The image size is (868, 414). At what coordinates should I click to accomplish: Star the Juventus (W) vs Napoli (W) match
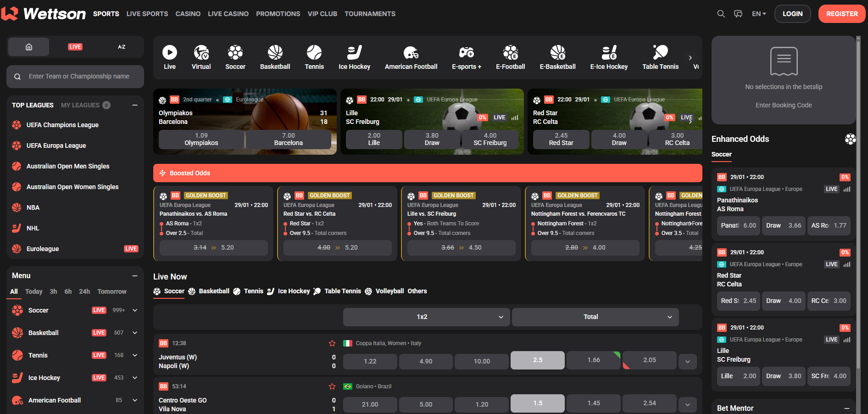pos(332,343)
